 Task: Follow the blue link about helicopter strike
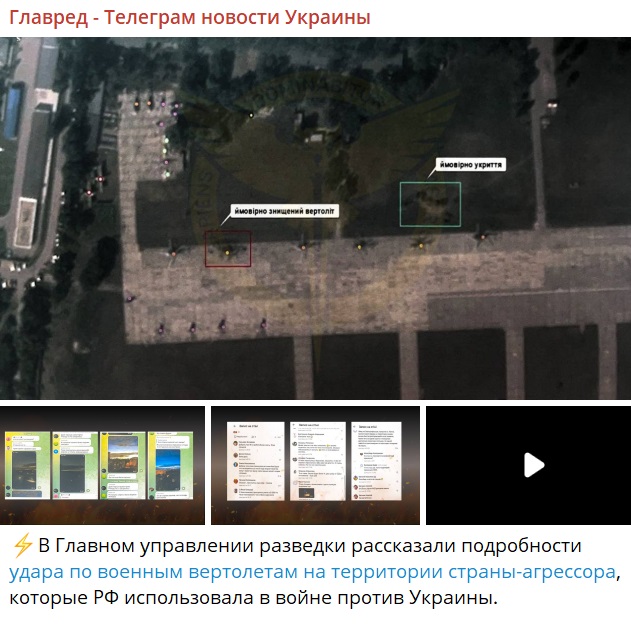[x=312, y=571]
